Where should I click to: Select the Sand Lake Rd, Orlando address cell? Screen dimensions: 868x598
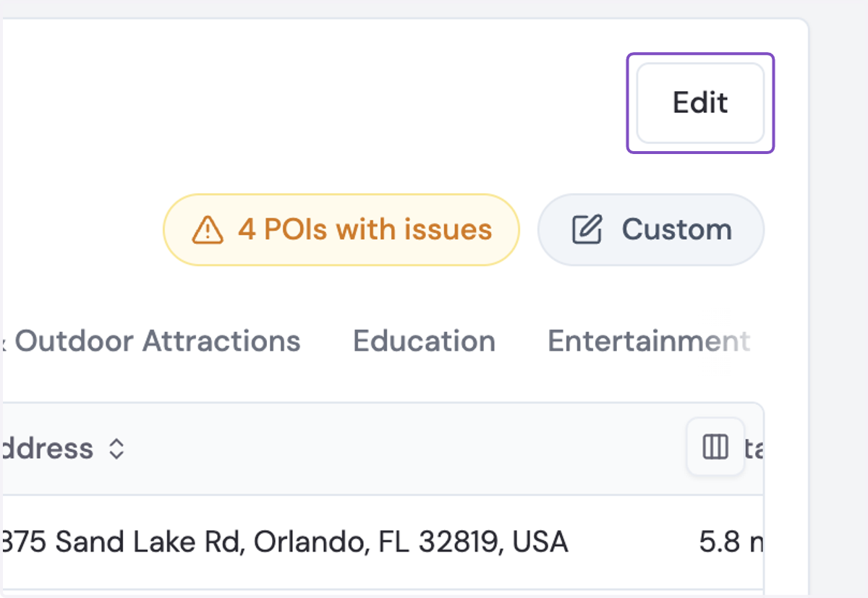[284, 542]
